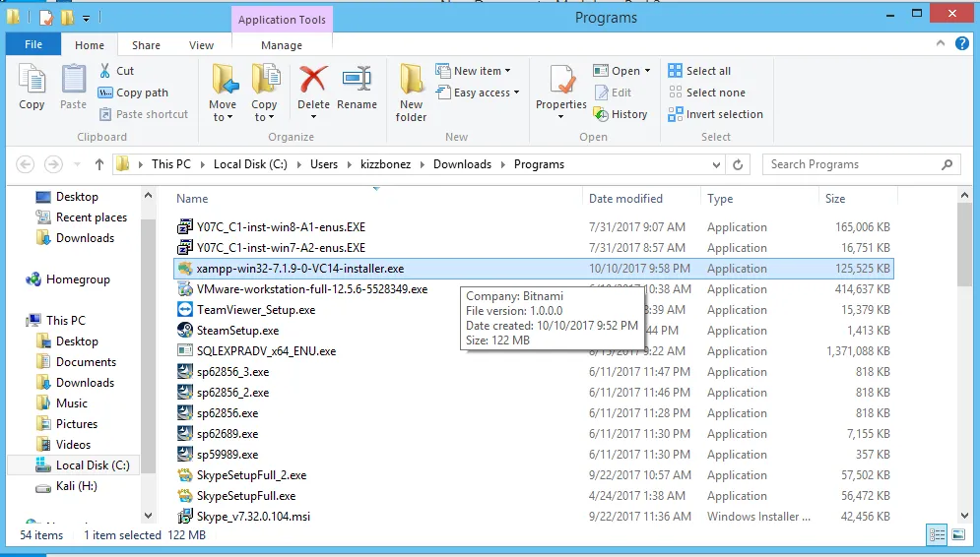Open the Manage tab
980x557 pixels.
coord(282,45)
